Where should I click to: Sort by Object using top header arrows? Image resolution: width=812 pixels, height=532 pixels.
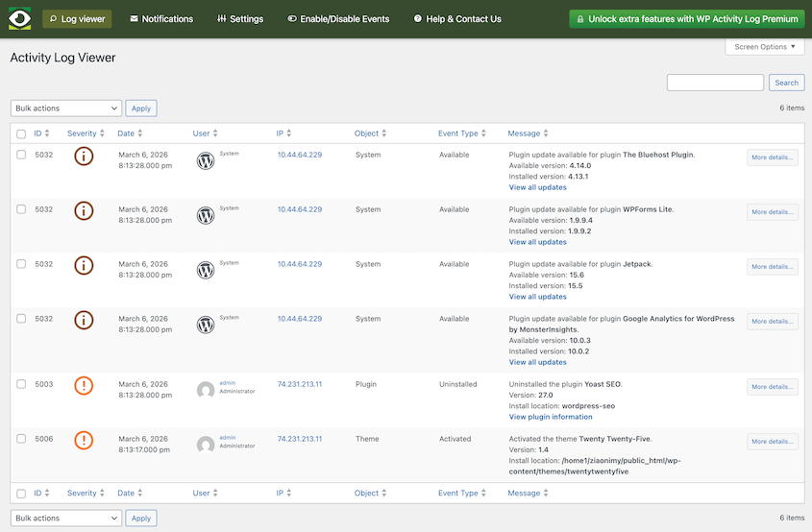[384, 133]
